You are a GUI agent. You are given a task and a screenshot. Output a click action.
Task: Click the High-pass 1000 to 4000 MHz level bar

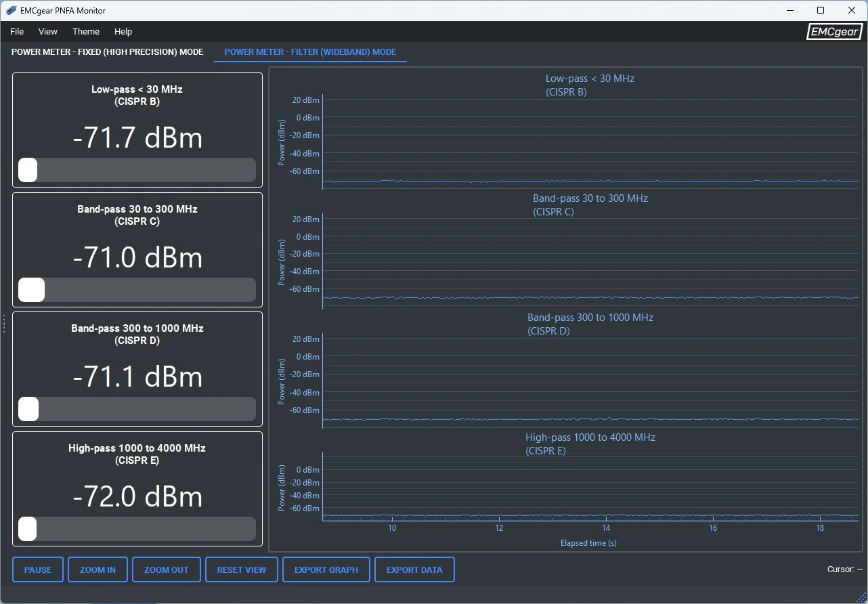[137, 529]
